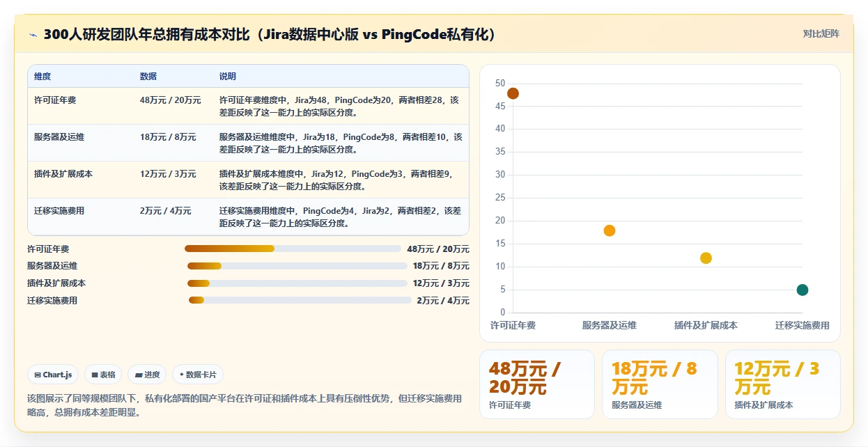Viewport: 868px width, 447px height.
Task: Click the 迁移实施费用 progress bar
Action: coord(300,301)
